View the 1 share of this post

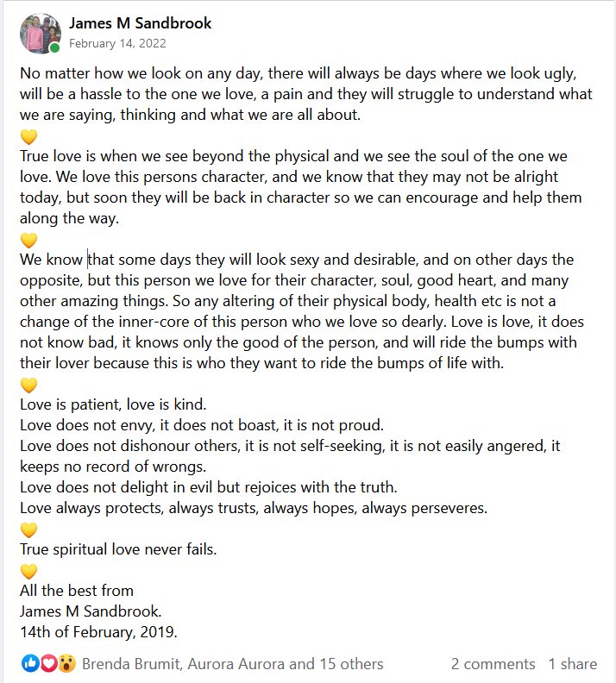coord(572,663)
